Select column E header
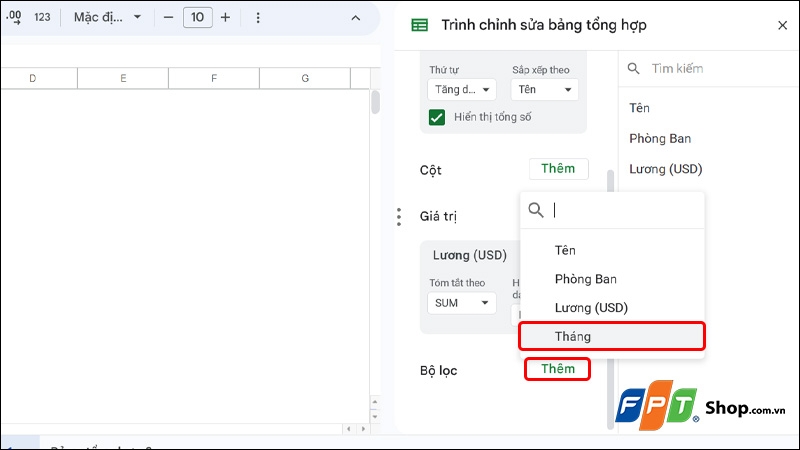The image size is (800, 450). coord(123,79)
